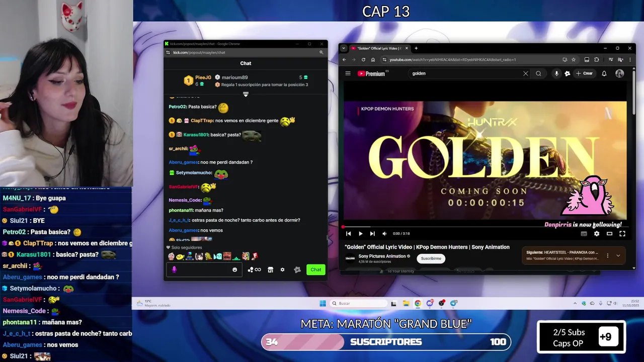Open Chrome extensions puzzle icon

pyautogui.click(x=597, y=60)
